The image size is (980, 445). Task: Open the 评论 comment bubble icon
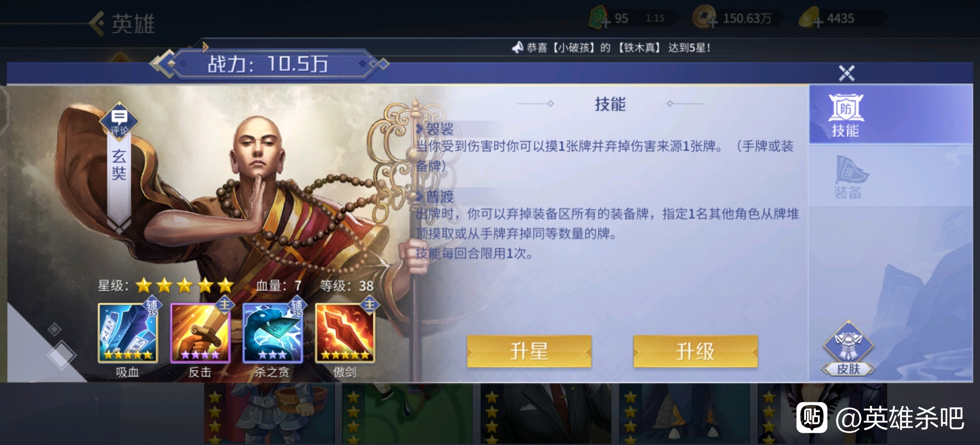click(119, 121)
